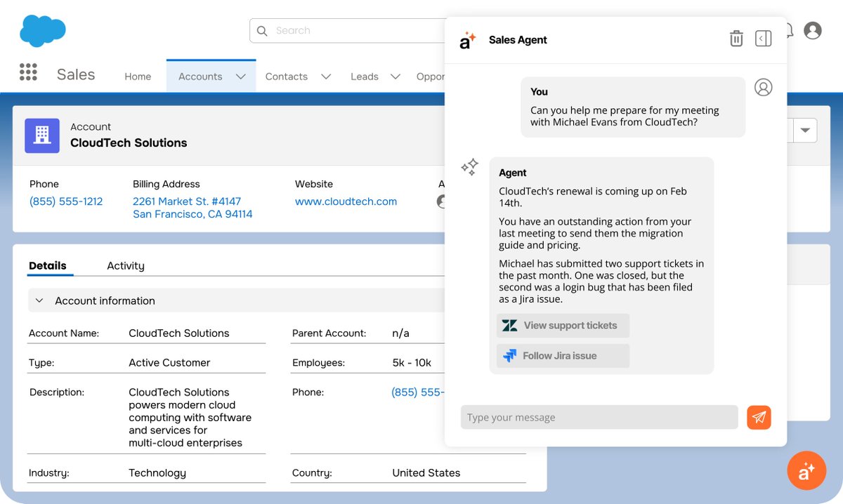Click the Technology industry value
843x504 pixels.
[x=157, y=473]
